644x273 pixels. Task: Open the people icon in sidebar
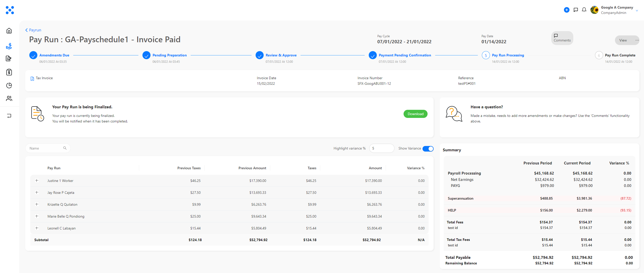point(9,98)
